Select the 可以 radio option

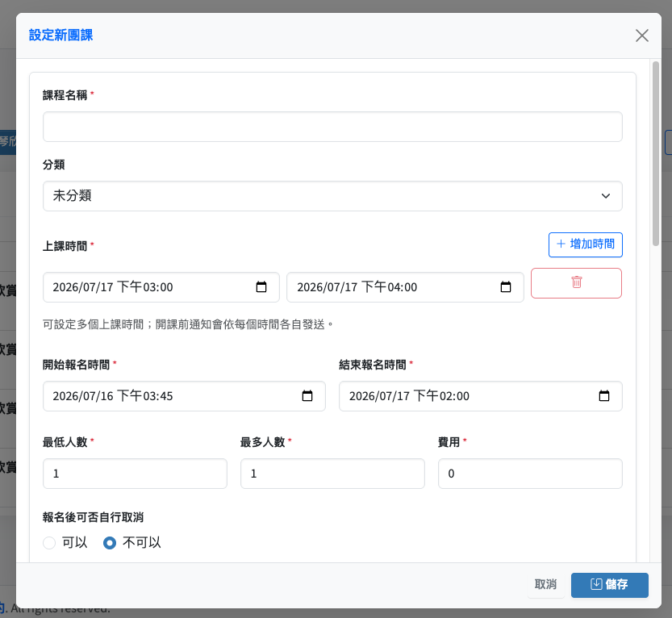tap(49, 543)
